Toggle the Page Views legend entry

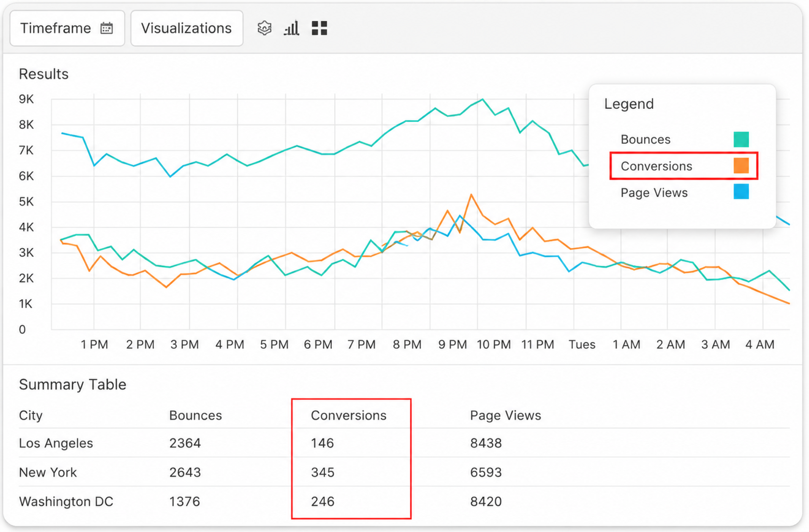click(x=684, y=192)
